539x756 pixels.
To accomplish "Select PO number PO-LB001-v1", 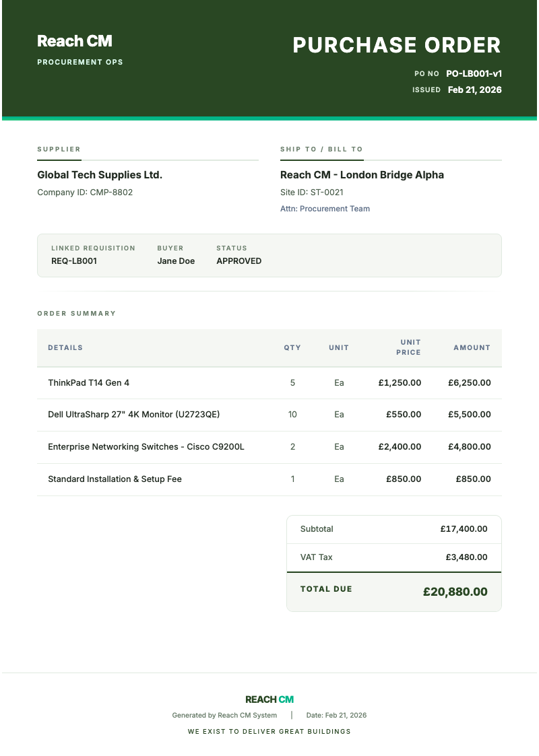I will 474,73.
